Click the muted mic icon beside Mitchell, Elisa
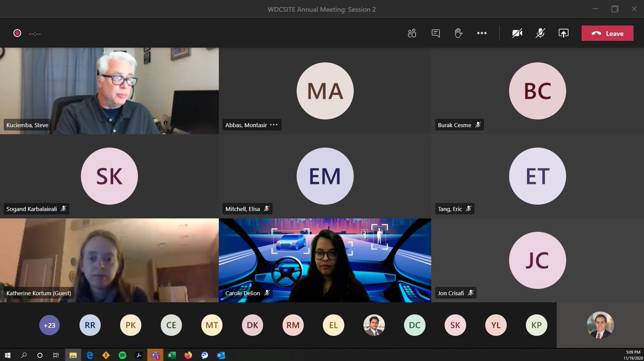 [267, 209]
